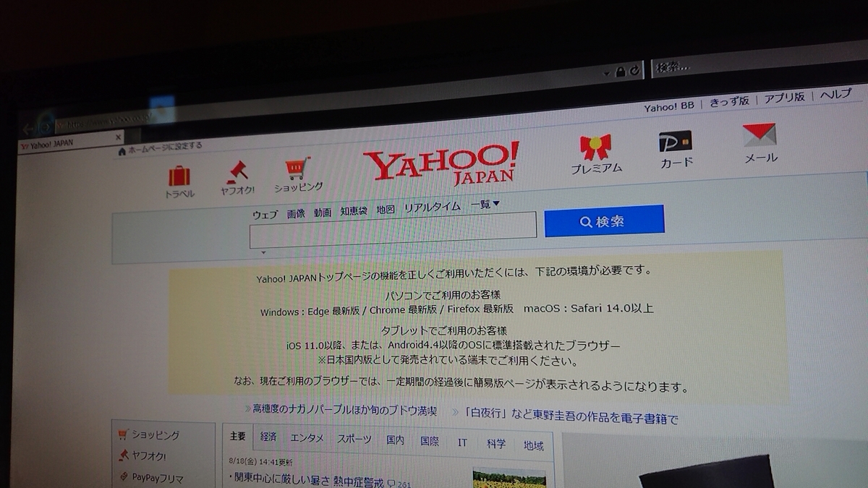Select the ウェブ search tab
The image size is (868, 488).
pos(265,215)
